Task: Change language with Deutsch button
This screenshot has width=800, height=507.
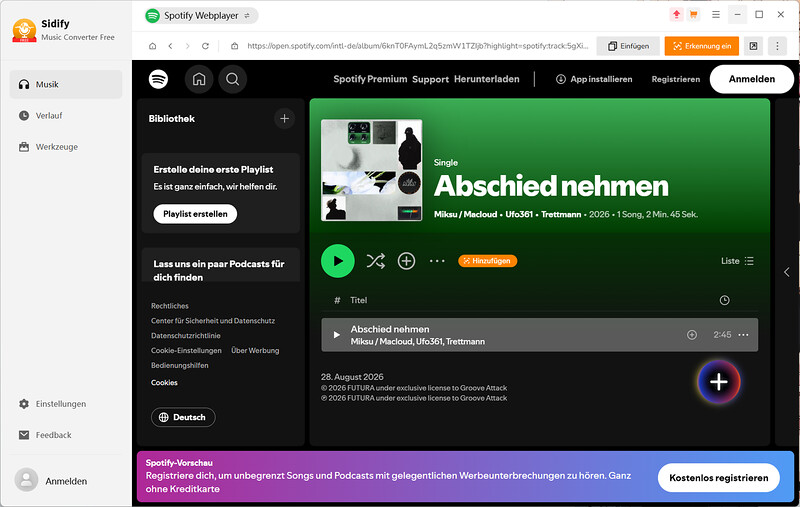Action: pyautogui.click(x=183, y=417)
